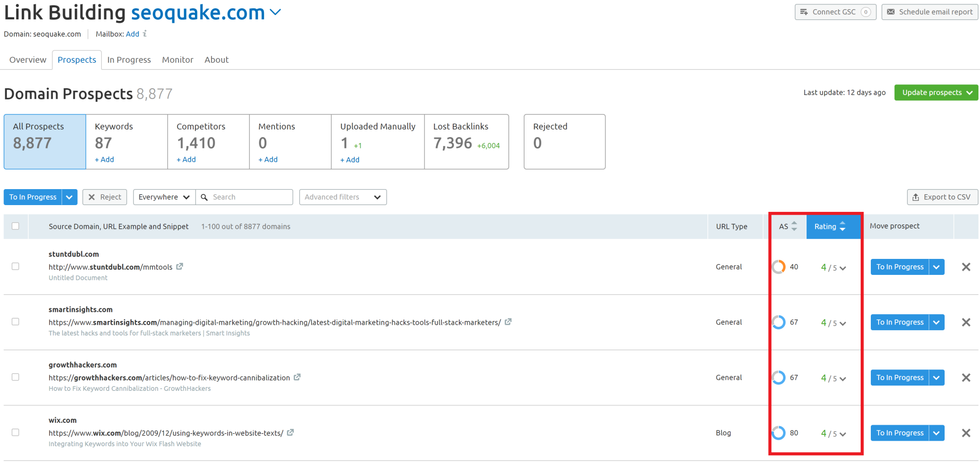This screenshot has height=464, width=980.
Task: Move wix.com To In Progress
Action: click(x=900, y=432)
